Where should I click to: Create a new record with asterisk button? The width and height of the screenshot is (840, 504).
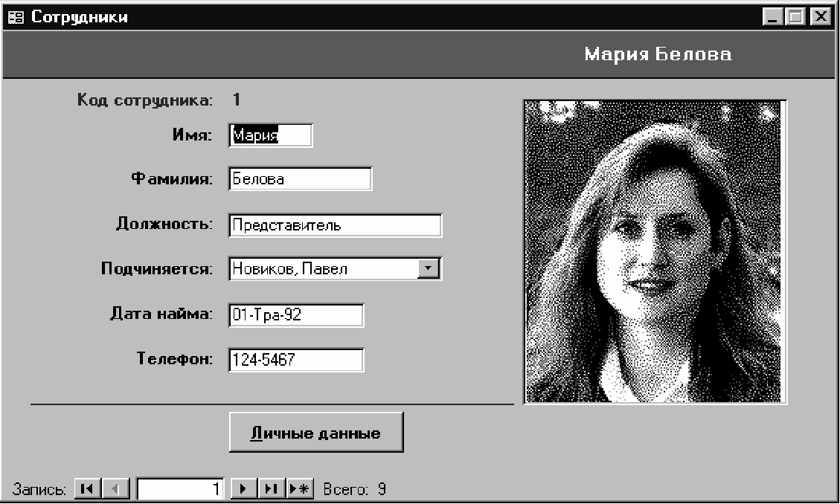tap(299, 488)
